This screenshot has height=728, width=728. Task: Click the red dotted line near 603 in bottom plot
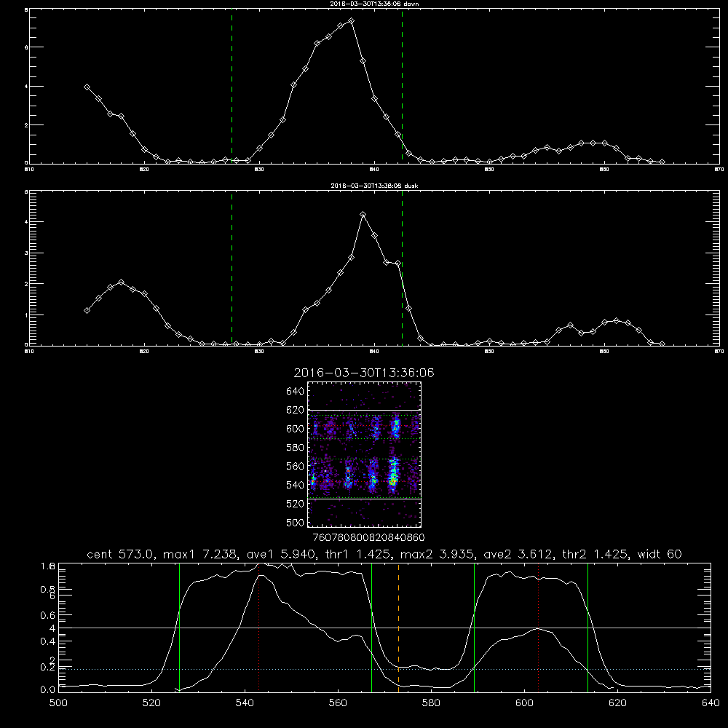[x=538, y=628]
